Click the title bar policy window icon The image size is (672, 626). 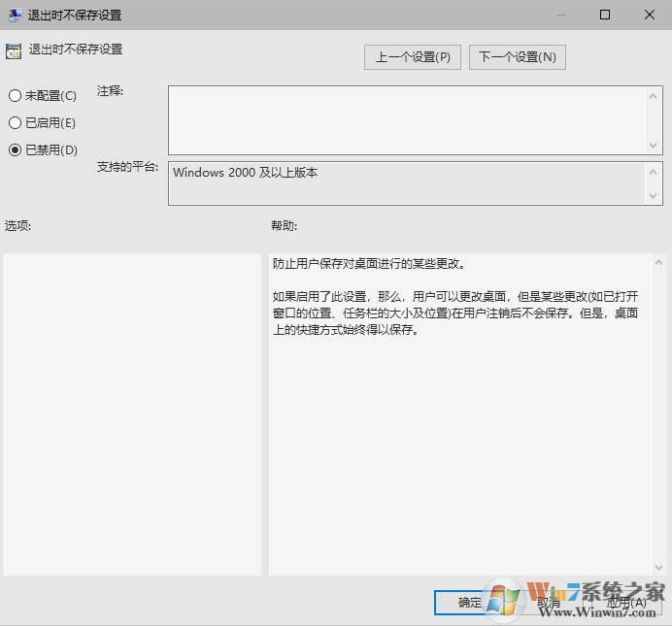point(13,16)
